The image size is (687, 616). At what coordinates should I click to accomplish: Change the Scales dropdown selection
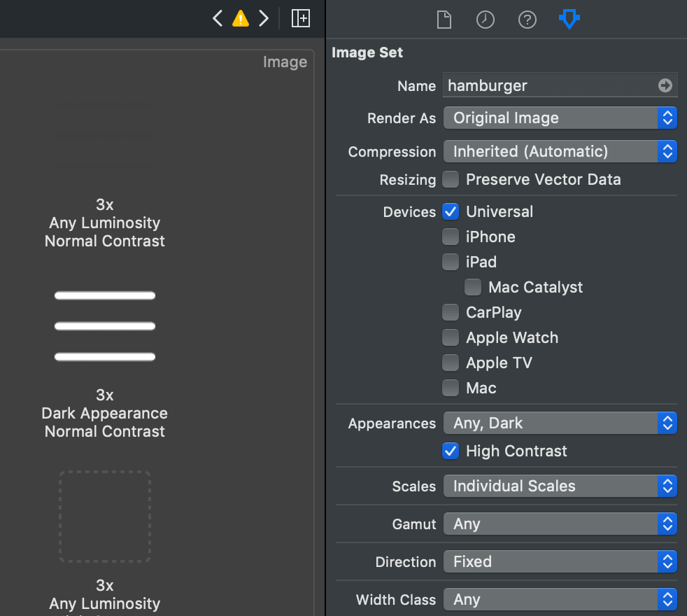click(x=560, y=486)
